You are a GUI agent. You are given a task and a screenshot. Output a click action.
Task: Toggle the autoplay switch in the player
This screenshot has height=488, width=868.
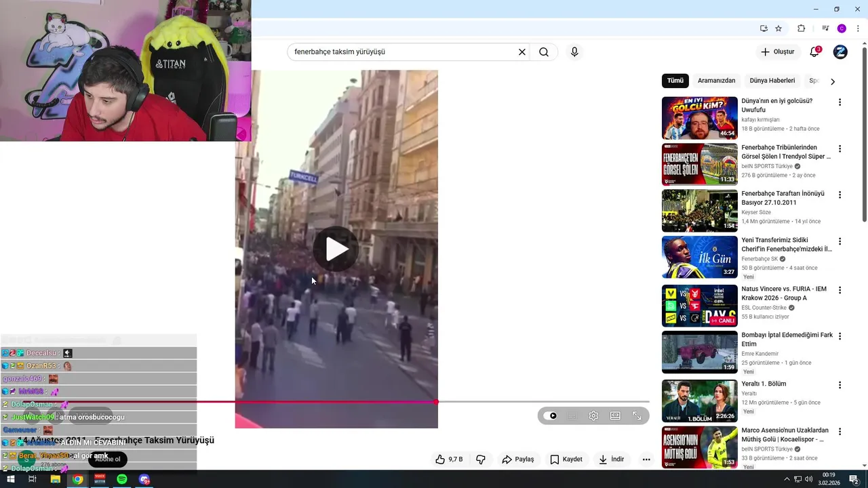click(x=551, y=416)
